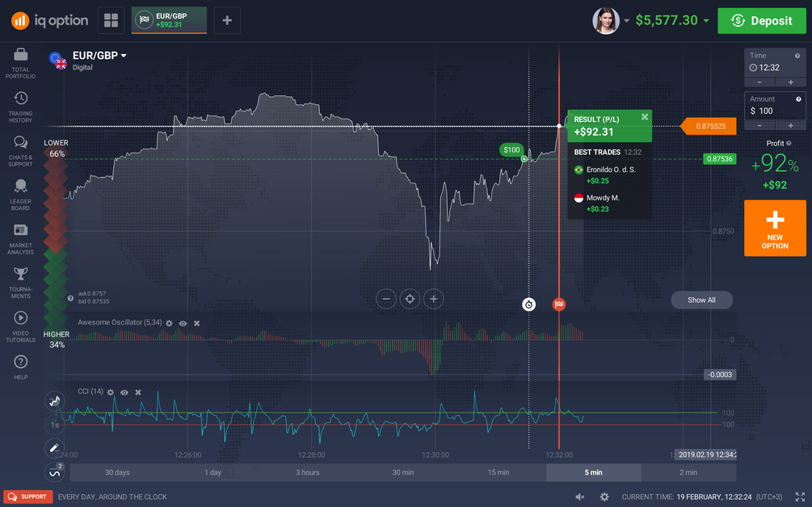Toggle CCI (14) visibility eye
Screen dimensions: 812x507
pos(124,392)
